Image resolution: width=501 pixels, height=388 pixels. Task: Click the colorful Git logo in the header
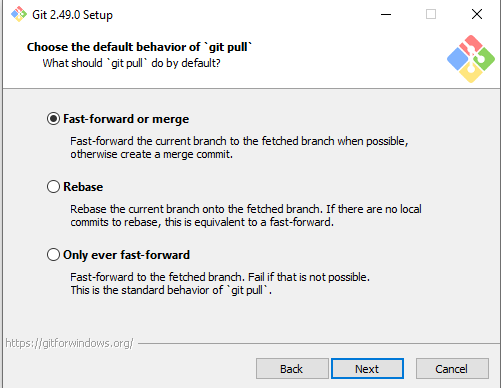click(471, 59)
